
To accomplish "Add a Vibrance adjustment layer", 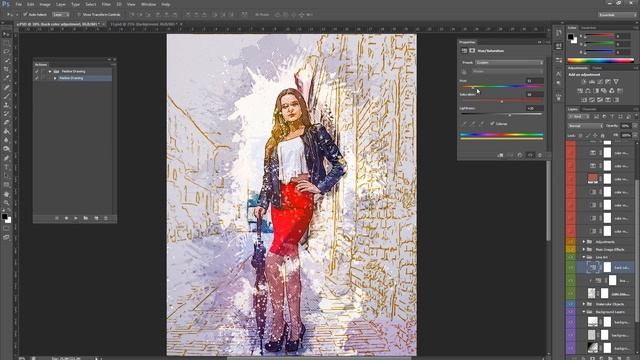I will coord(616,82).
